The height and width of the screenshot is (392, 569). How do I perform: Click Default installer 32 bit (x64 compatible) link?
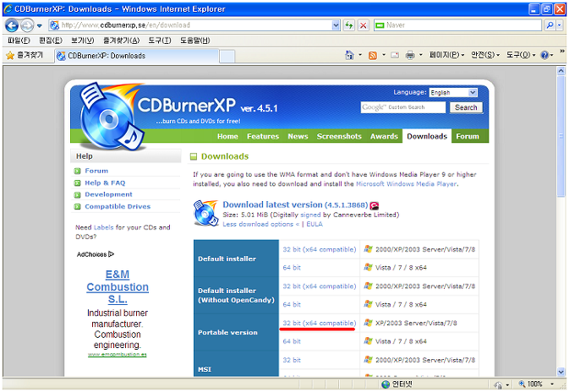tap(320, 249)
